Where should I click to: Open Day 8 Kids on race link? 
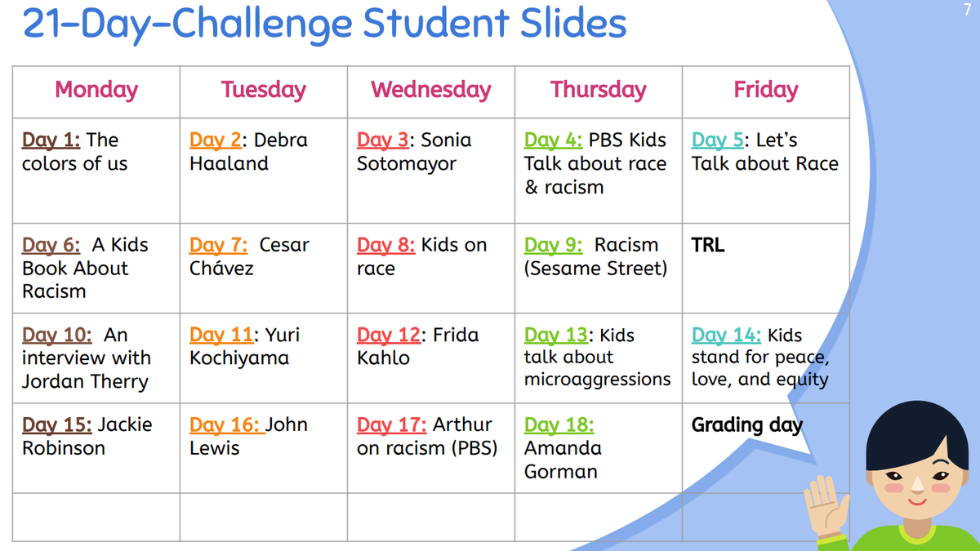(385, 245)
